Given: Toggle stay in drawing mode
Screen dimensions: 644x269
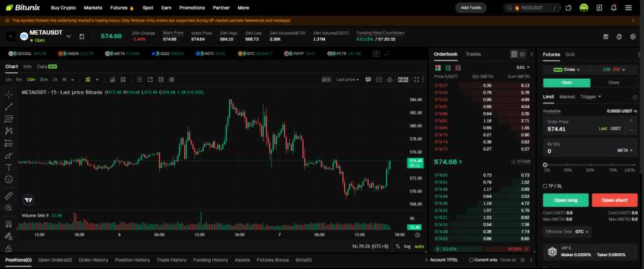Looking at the screenshot, I should 9,236.
